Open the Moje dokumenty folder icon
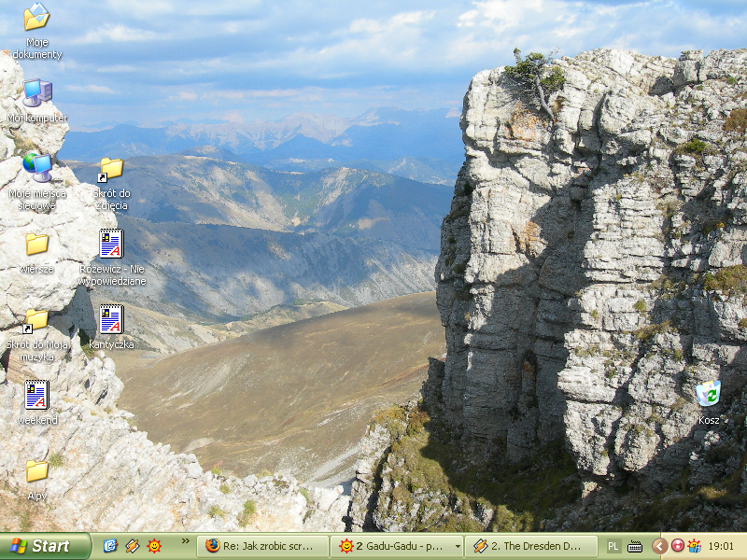This screenshot has height=560, width=747. [36, 18]
